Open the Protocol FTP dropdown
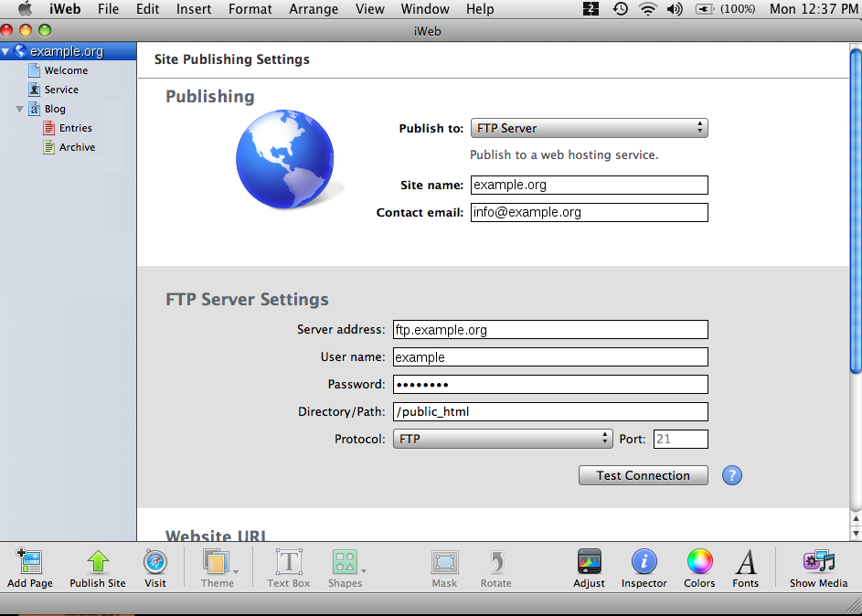Image resolution: width=862 pixels, height=616 pixels. (x=503, y=439)
